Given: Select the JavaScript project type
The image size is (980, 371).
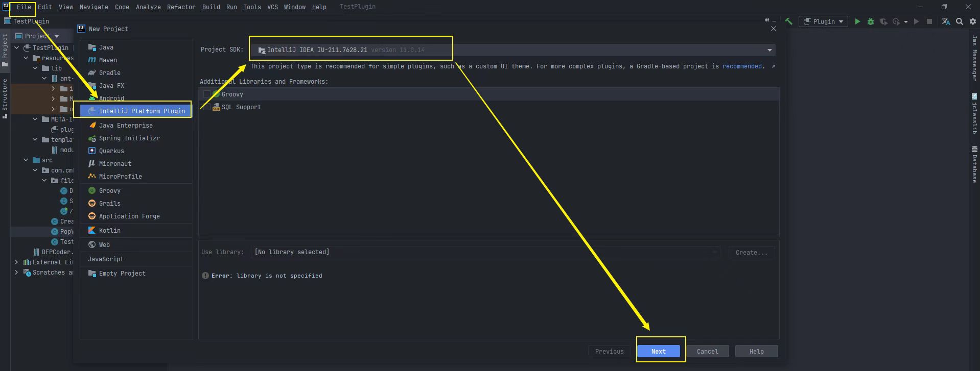Looking at the screenshot, I should [136, 259].
